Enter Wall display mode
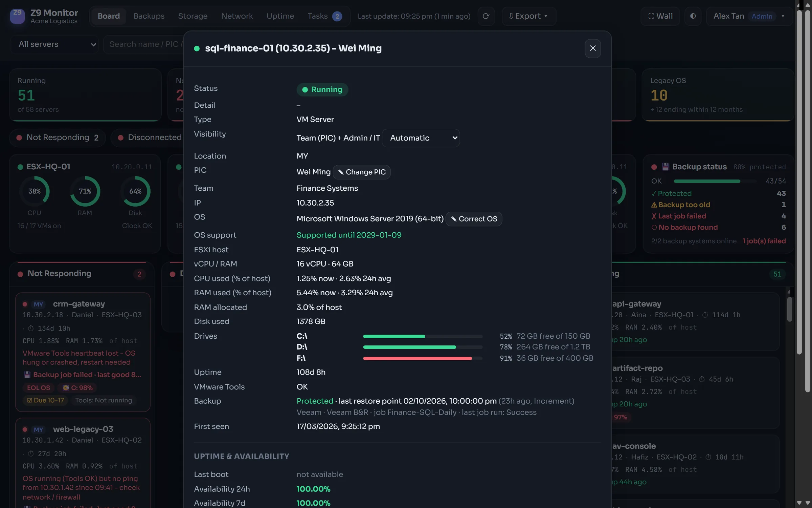 660,16
